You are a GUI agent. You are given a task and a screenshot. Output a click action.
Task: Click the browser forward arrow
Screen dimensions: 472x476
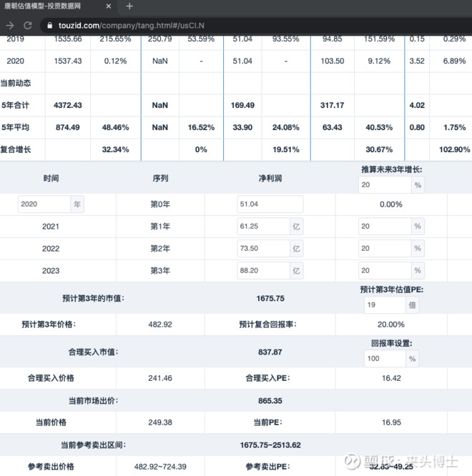pyautogui.click(x=10, y=26)
